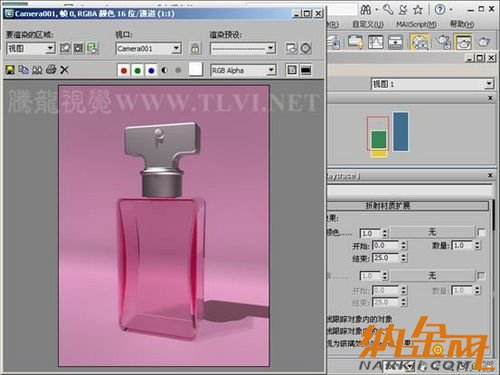Click the highlighted rendered frame window teapot
This screenshot has height=375, width=500.
point(464,42)
